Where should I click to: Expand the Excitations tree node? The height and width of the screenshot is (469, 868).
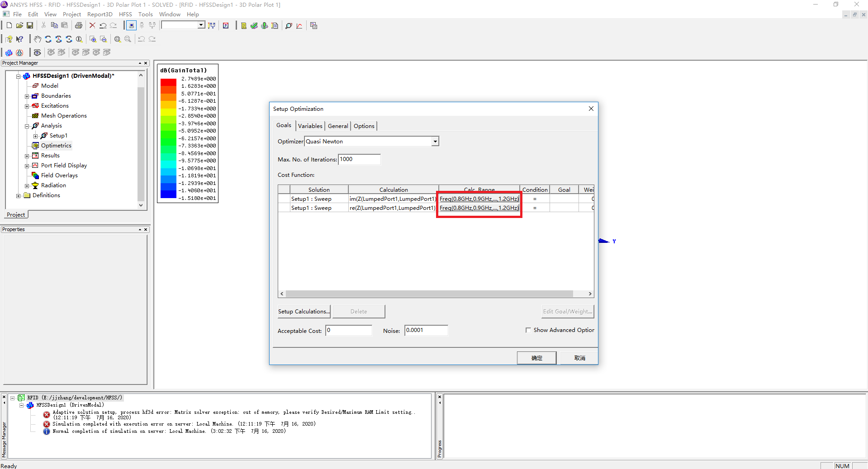pyautogui.click(x=27, y=106)
